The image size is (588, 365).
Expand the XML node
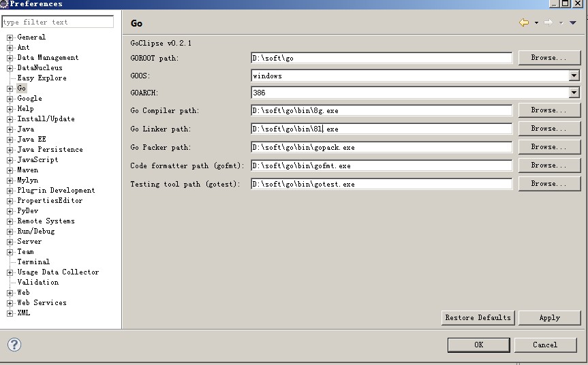tap(10, 313)
